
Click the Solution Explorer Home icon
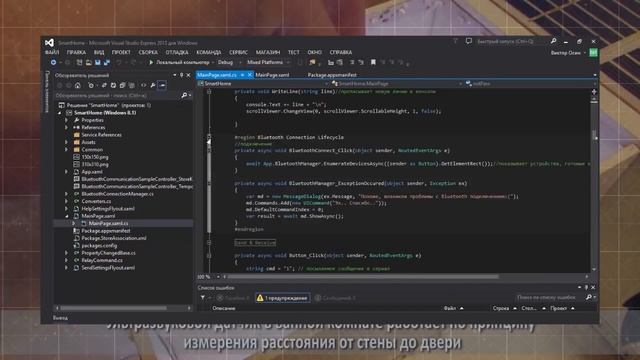(x=78, y=85)
